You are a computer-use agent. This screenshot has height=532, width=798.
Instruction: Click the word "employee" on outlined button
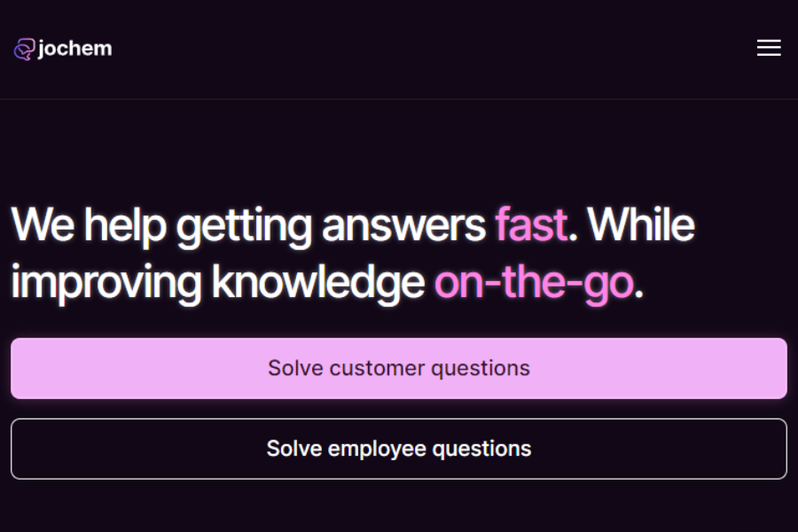377,449
